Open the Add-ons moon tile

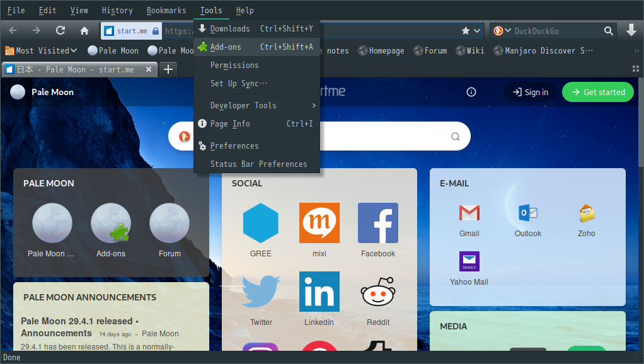pos(110,223)
